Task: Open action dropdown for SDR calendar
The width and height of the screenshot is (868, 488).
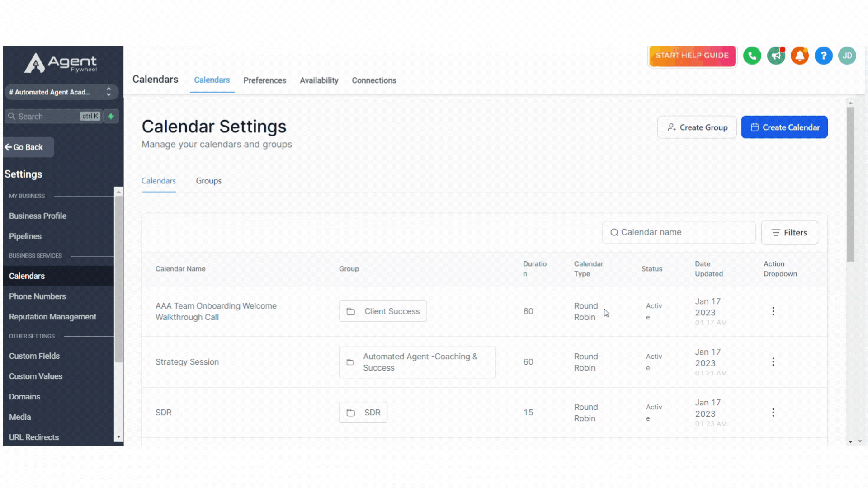Action: [x=773, y=413]
